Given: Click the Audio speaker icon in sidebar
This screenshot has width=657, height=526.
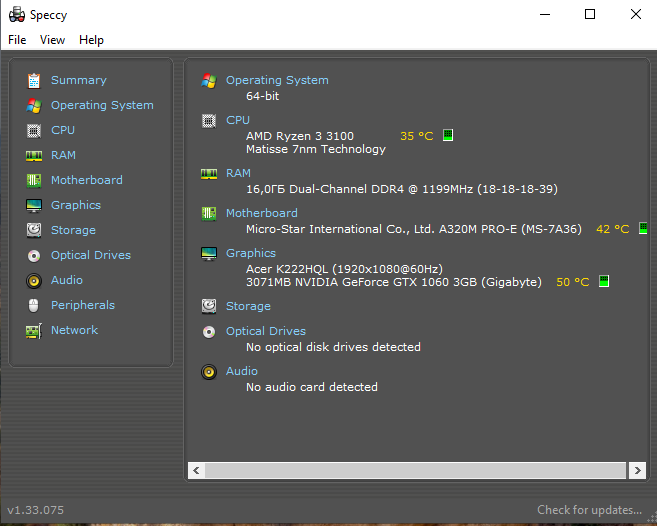Looking at the screenshot, I should tap(34, 281).
